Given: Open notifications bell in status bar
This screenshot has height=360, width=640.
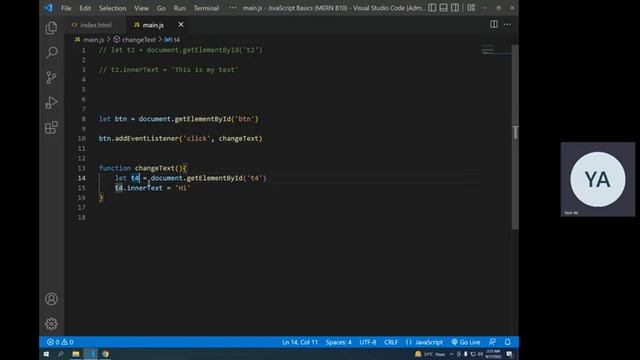Looking at the screenshot, I should [x=507, y=342].
